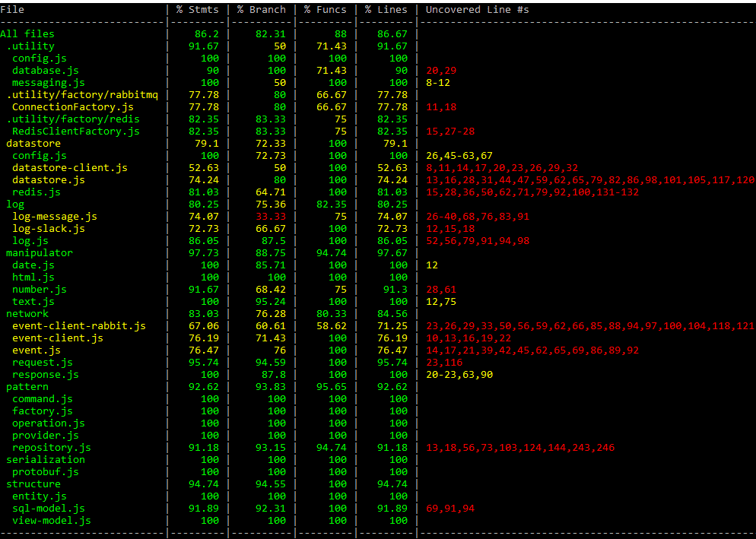Select file name 'provider.js'
This screenshot has width=756, height=539.
(x=46, y=436)
